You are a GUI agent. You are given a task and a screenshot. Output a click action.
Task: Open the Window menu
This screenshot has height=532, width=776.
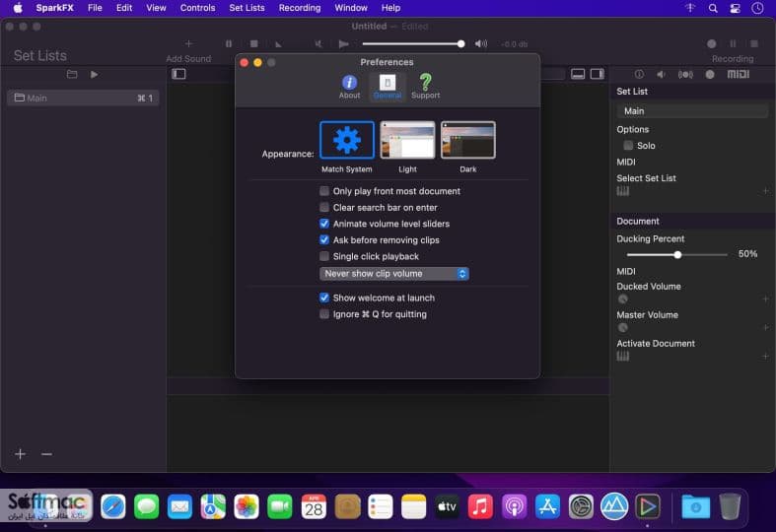point(351,8)
